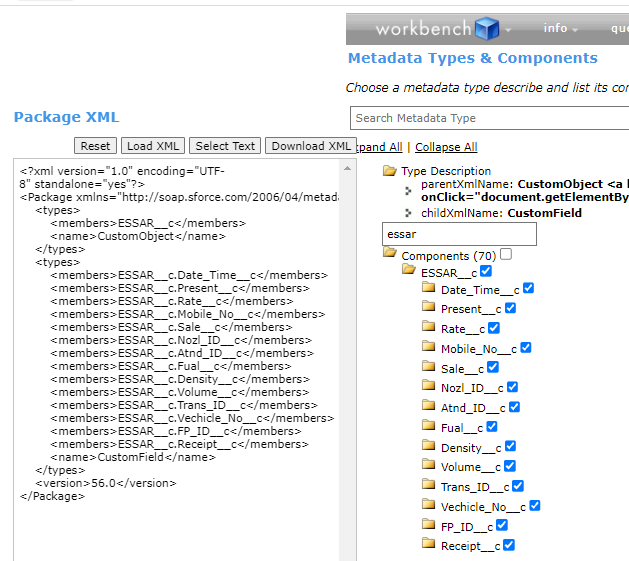Click the component filter field containing essar

point(459,234)
